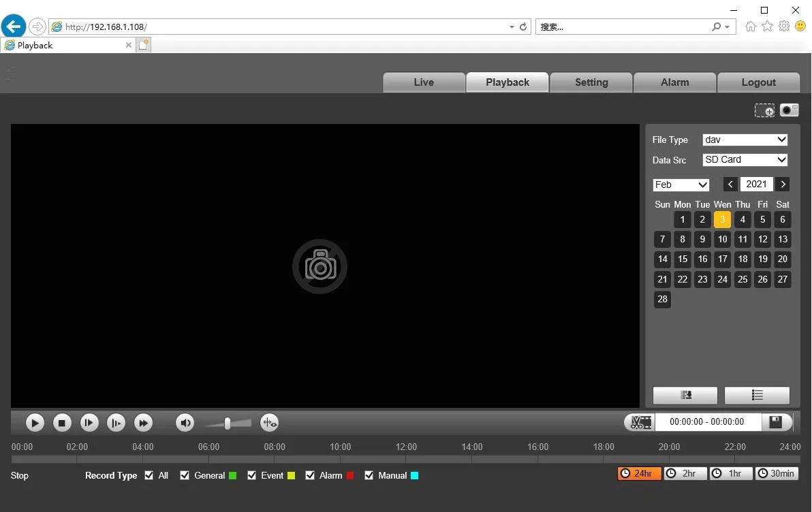Open a new browser tab
This screenshot has height=512, width=812.
pyautogui.click(x=144, y=45)
